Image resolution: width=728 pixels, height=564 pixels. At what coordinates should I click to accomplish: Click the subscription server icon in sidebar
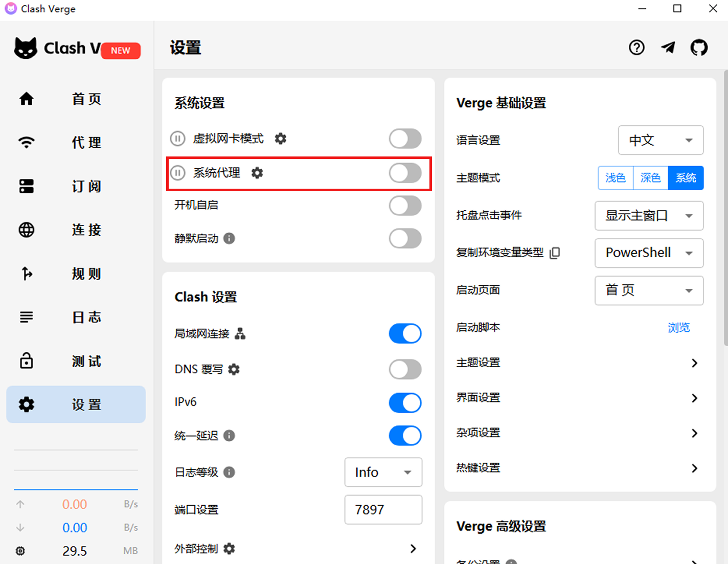click(x=27, y=186)
